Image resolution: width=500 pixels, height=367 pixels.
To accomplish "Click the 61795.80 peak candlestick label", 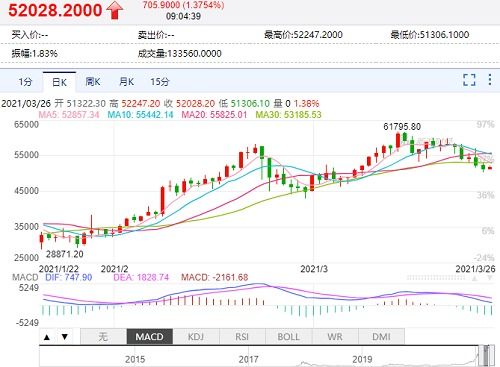I will click(402, 127).
